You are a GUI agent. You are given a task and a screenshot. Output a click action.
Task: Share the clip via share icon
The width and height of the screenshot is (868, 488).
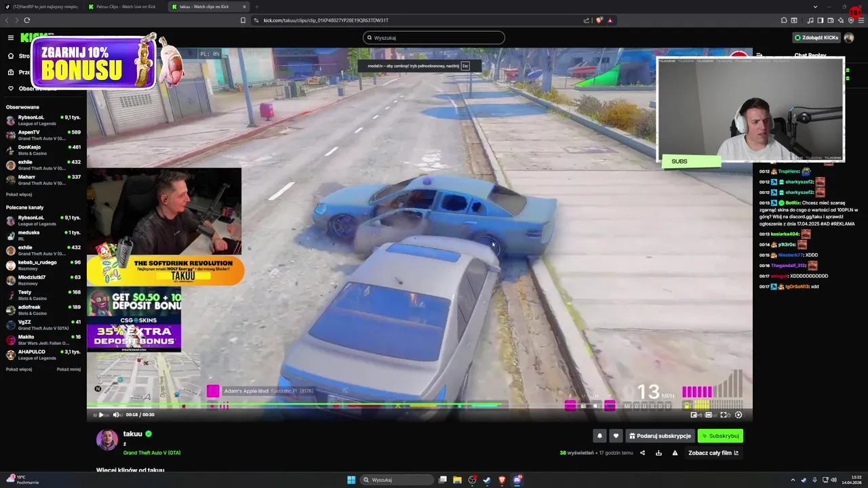coord(642,453)
